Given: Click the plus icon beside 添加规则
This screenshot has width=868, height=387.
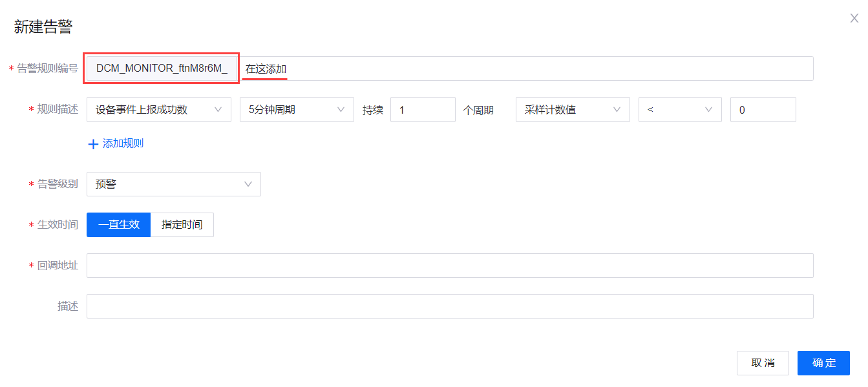Looking at the screenshot, I should pos(93,144).
